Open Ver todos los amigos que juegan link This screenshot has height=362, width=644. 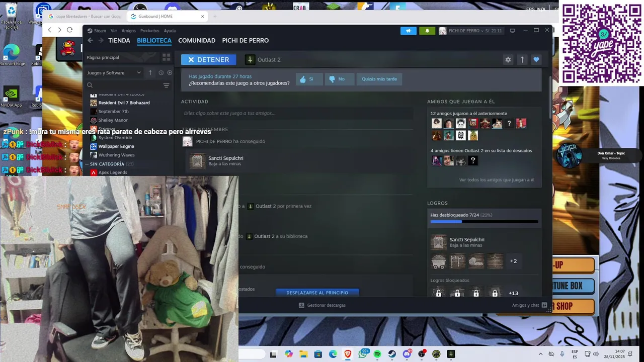[497, 179]
